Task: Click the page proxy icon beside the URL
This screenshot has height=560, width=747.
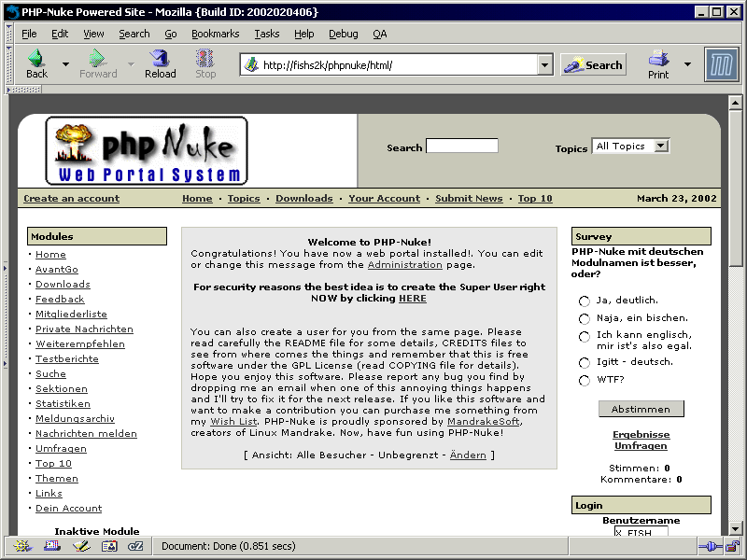Action: coord(251,64)
